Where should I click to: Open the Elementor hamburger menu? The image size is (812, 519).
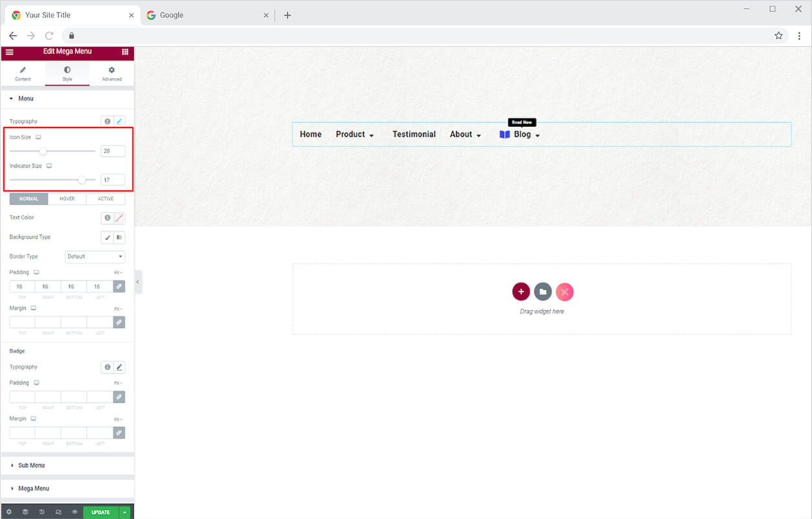tap(9, 52)
